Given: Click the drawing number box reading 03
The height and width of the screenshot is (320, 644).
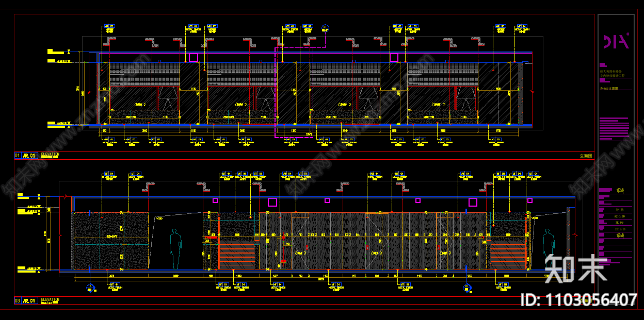Looking at the screenshot, I should (18, 301).
